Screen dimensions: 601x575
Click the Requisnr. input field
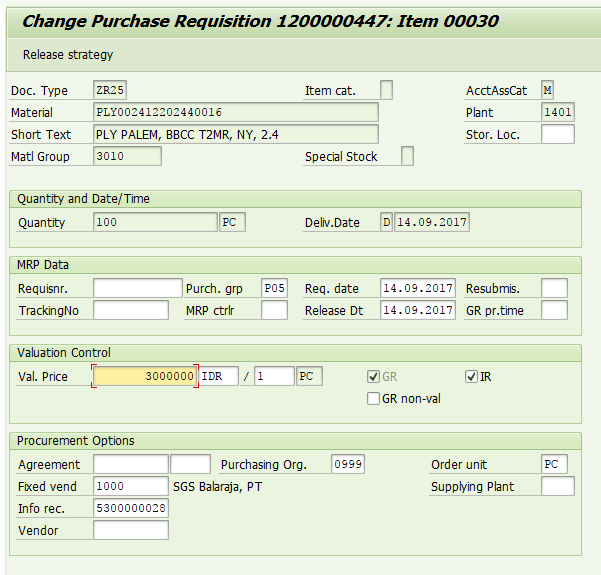[138, 288]
